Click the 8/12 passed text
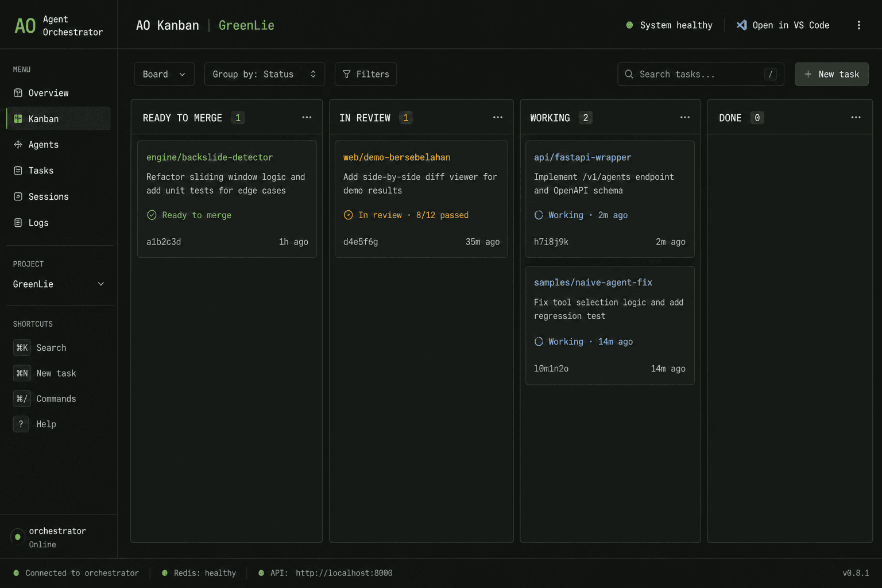 [x=442, y=215]
